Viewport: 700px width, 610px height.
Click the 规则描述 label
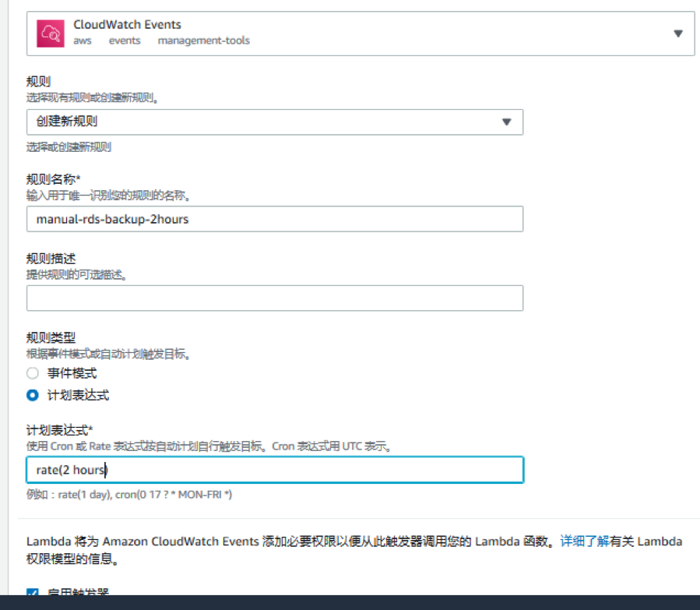[x=51, y=259]
